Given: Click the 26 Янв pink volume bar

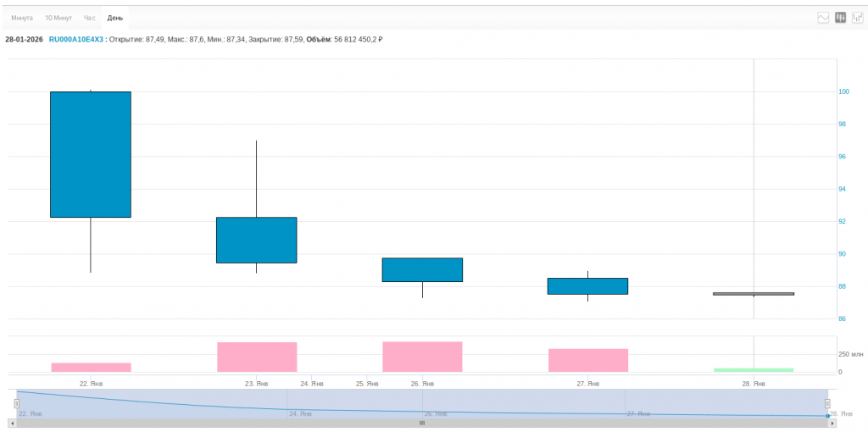Looking at the screenshot, I should [422, 357].
